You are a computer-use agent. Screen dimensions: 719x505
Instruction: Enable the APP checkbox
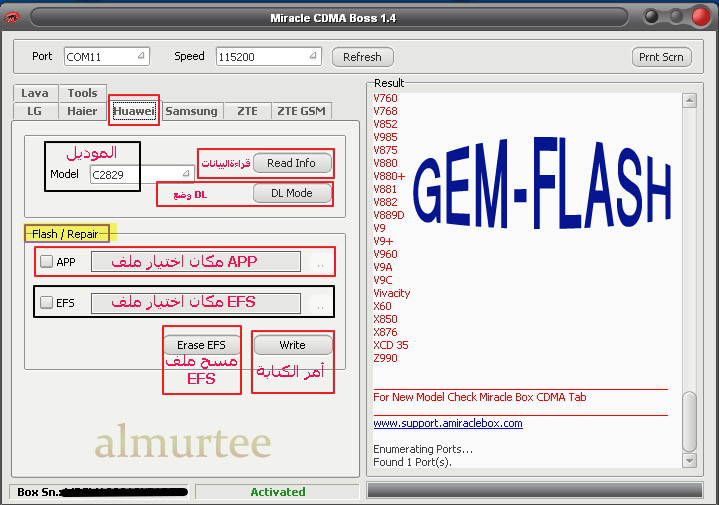click(46, 261)
